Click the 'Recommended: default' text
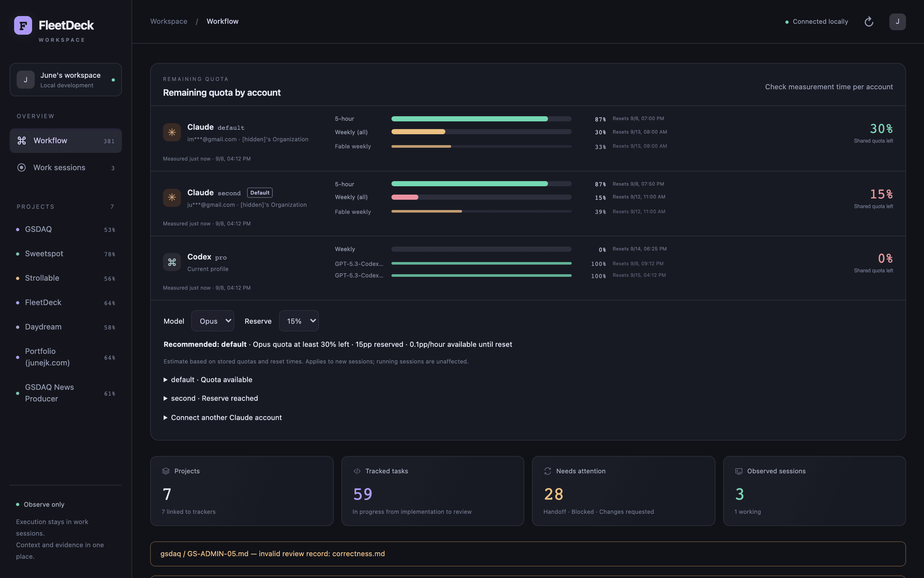The height and width of the screenshot is (578, 924). click(x=205, y=345)
